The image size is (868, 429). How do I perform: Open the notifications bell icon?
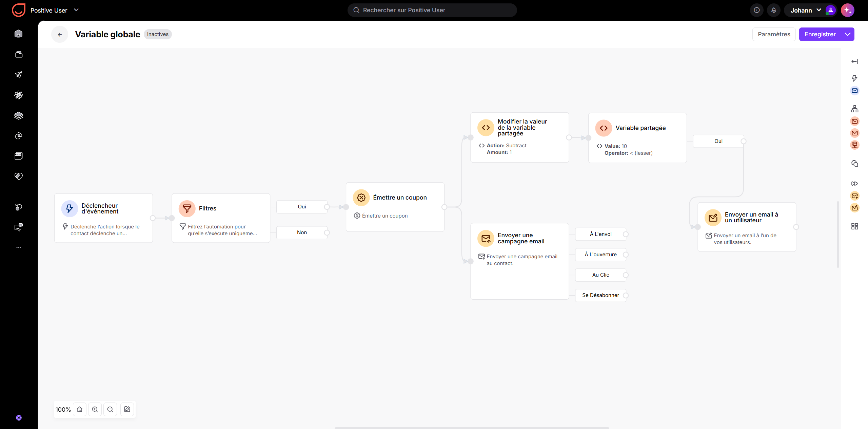[774, 10]
